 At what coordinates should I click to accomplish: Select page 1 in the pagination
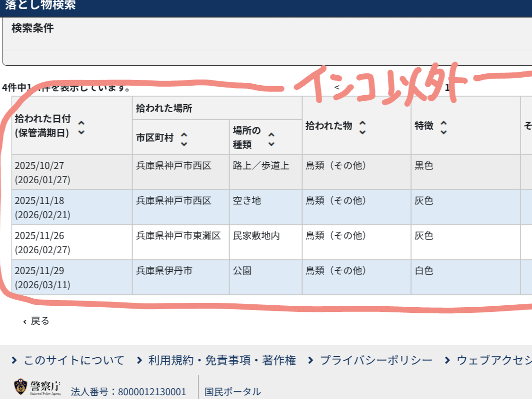[x=447, y=87]
